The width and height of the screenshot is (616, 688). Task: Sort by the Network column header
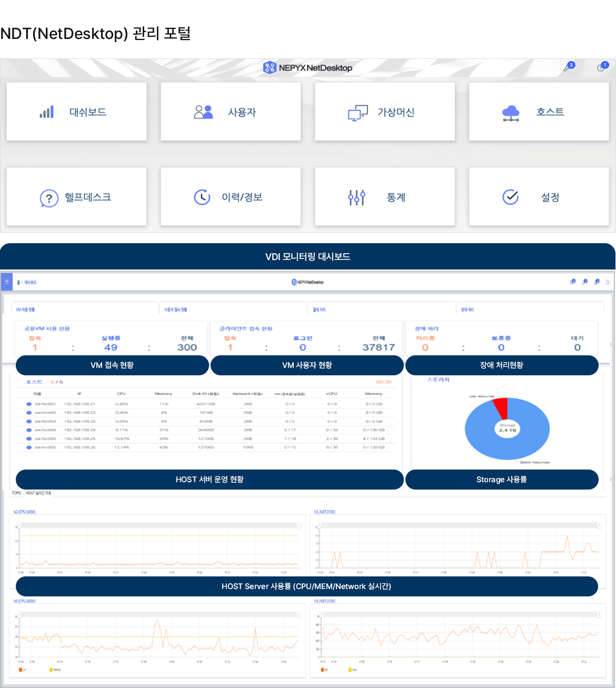pos(247,394)
